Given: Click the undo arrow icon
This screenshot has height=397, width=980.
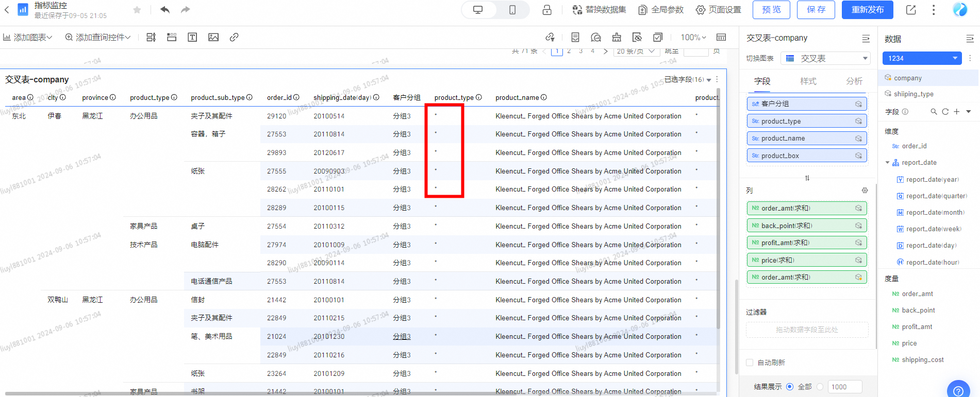Looking at the screenshot, I should click(165, 10).
